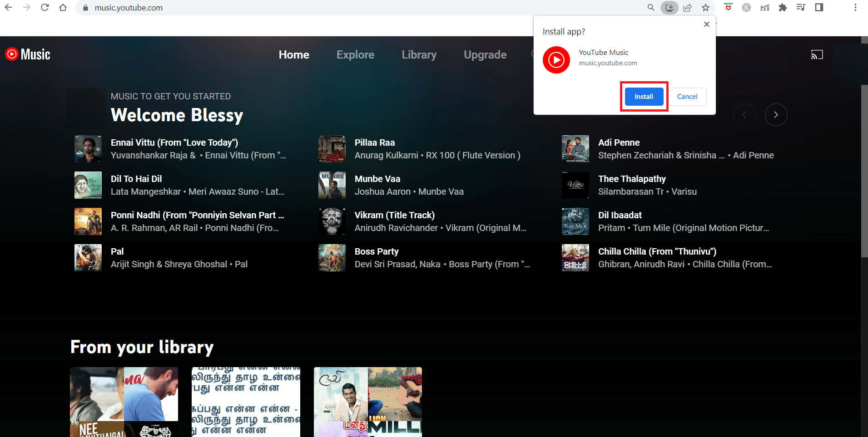The width and height of the screenshot is (868, 437).
Task: Open the library playlist with NEE collage
Action: point(124,402)
